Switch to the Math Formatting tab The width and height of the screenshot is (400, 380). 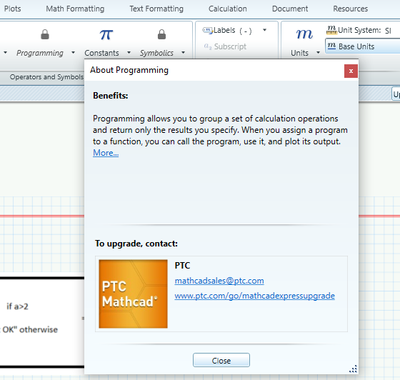pos(75,9)
